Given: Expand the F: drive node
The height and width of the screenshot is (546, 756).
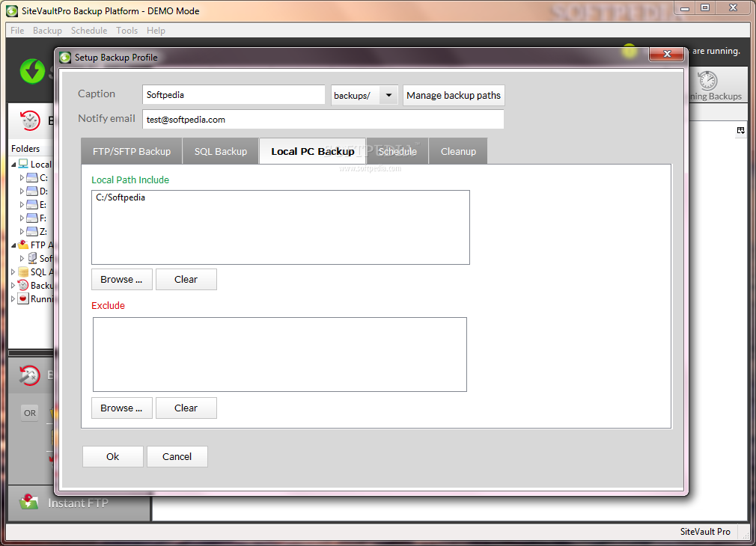Looking at the screenshot, I should [x=22, y=218].
